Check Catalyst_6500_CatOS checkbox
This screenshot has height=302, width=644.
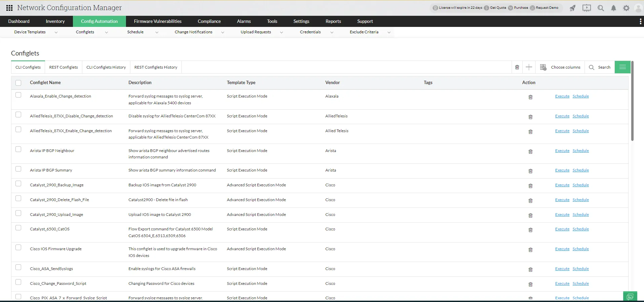click(18, 228)
